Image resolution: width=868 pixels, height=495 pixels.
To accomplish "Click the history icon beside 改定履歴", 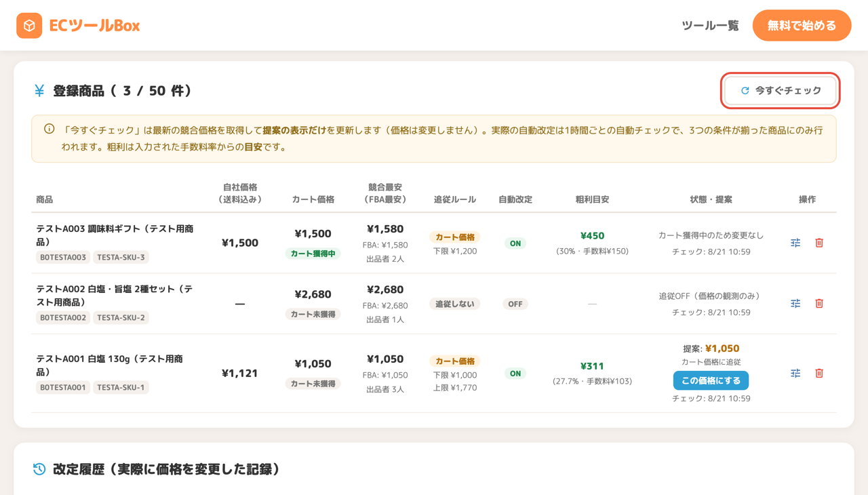I will point(39,469).
